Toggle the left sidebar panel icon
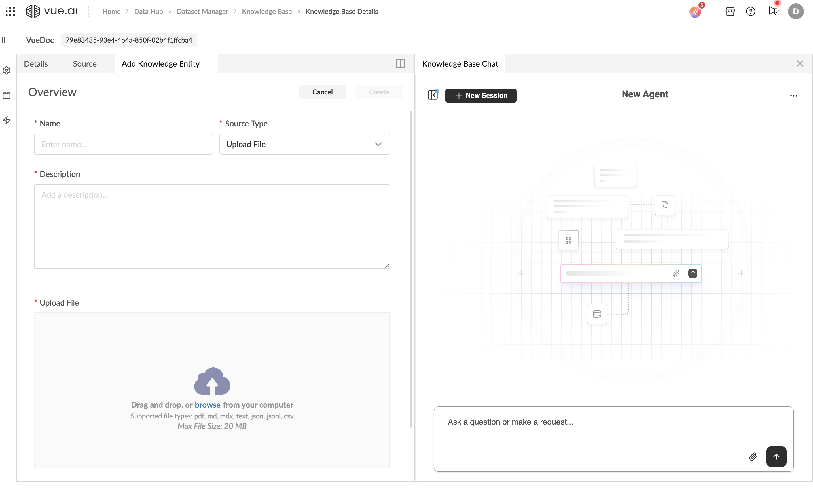This screenshot has height=504, width=813. click(x=6, y=40)
